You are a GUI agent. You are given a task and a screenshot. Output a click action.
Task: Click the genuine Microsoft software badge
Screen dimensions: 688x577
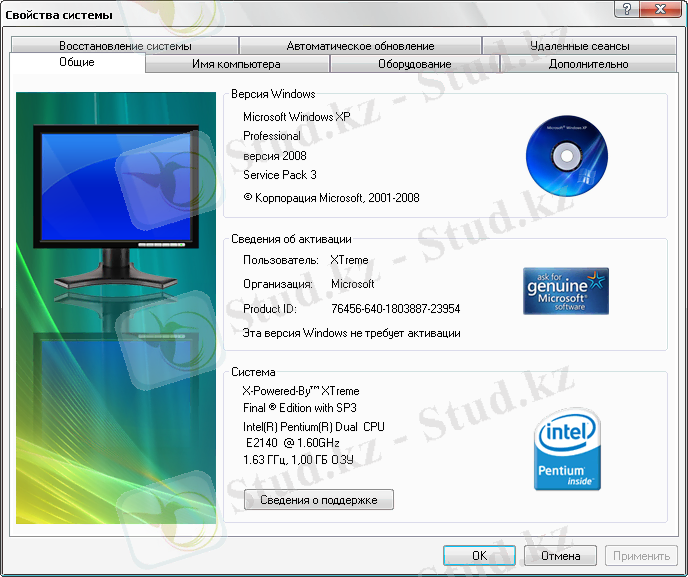[566, 291]
